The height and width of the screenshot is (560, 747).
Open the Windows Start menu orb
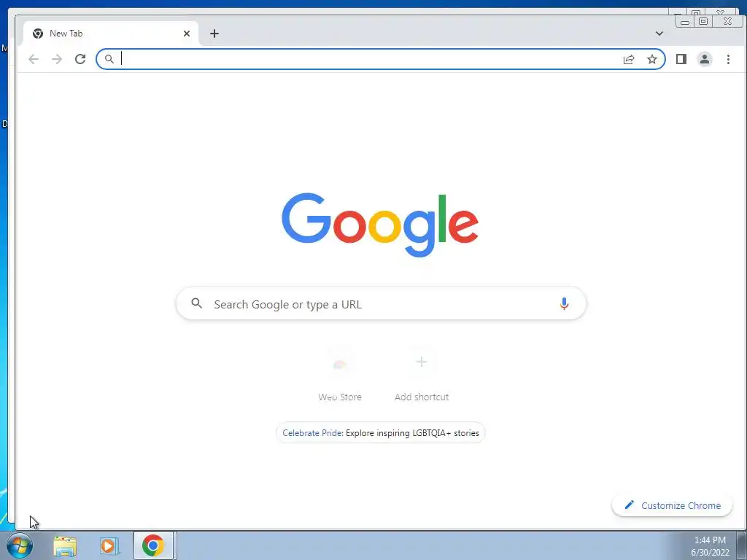[19, 545]
